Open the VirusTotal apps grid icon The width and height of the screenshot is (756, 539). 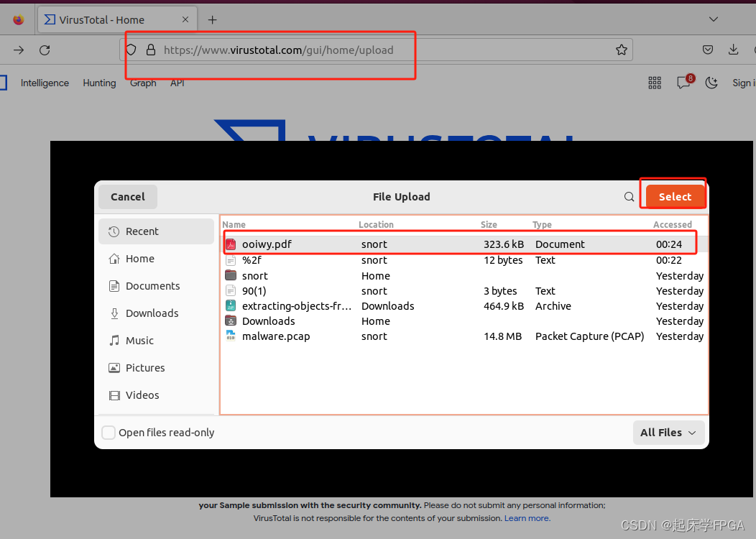(x=655, y=83)
